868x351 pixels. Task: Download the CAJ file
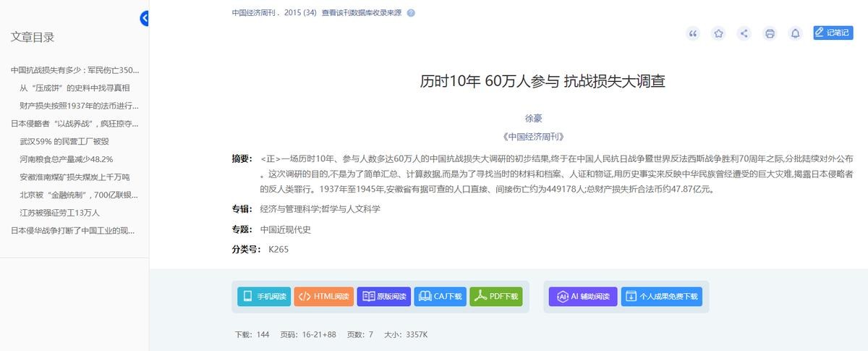click(441, 296)
